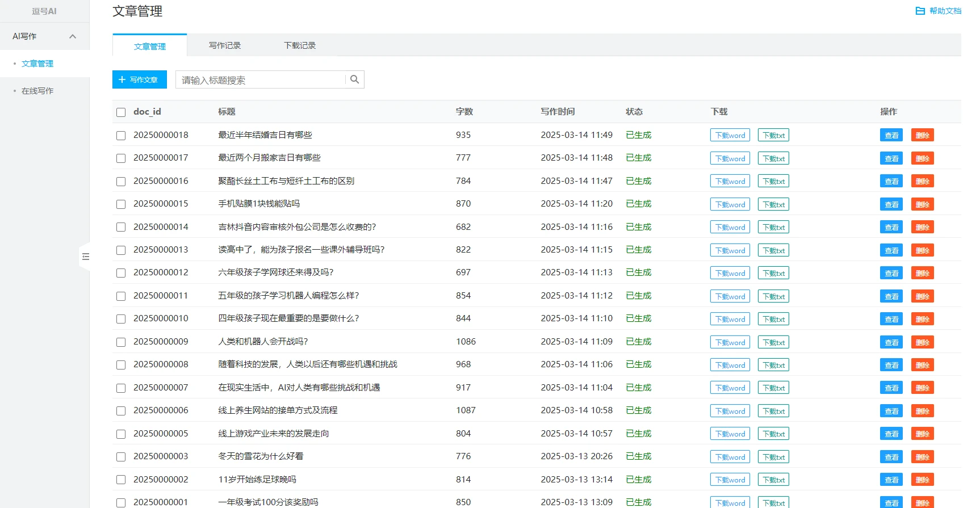Collapse the sidebar with the menu fold icon
This screenshot has width=980, height=508.
[x=86, y=257]
